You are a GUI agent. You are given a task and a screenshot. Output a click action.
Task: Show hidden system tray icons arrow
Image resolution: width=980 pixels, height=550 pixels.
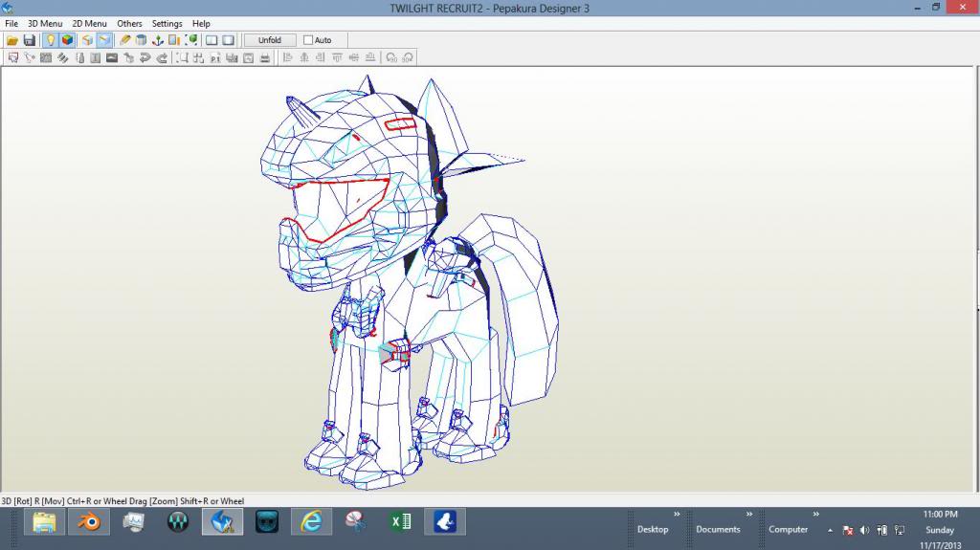(830, 530)
